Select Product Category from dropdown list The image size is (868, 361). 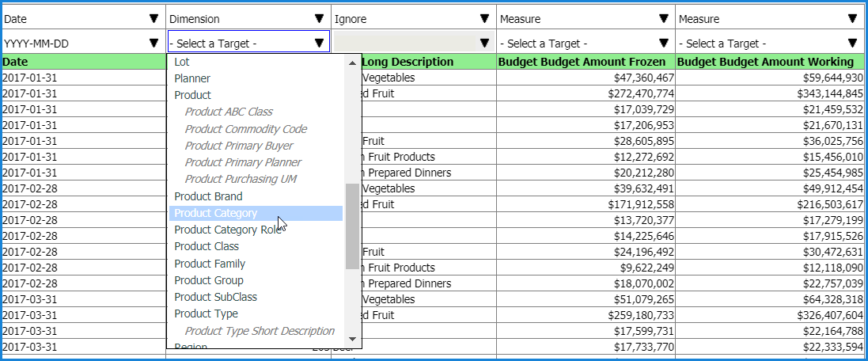215,213
